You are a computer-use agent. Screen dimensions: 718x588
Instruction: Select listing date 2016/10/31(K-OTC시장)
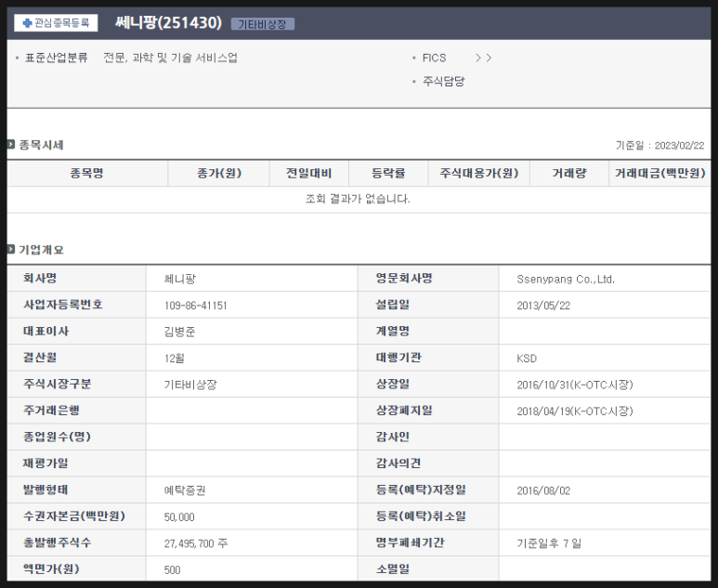coord(575,385)
